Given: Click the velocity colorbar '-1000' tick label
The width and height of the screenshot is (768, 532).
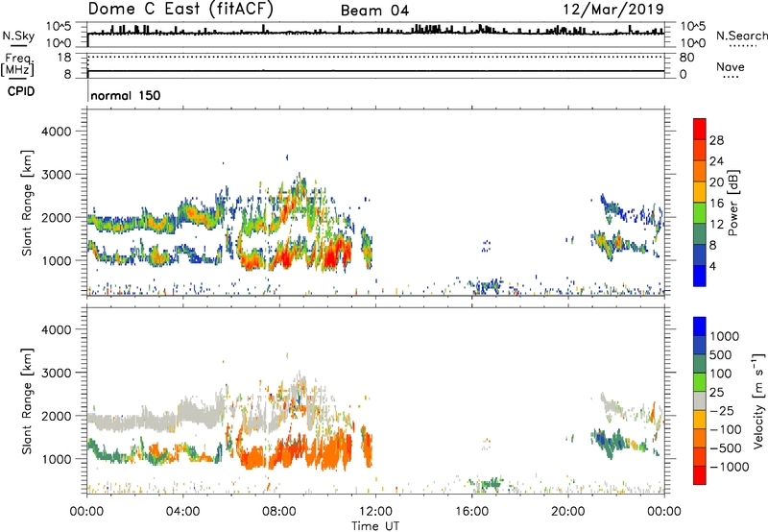Looking at the screenshot, I should pyautogui.click(x=729, y=467).
